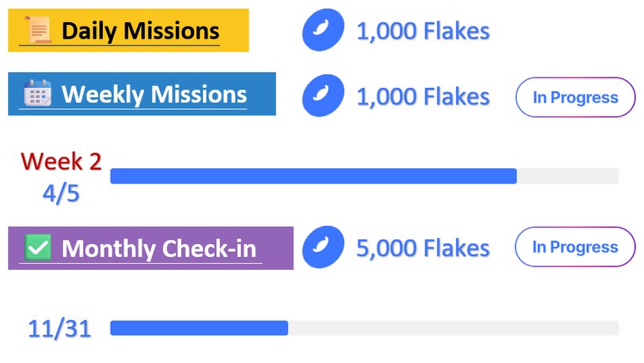Click the calendar icon in Weekly Missions

click(x=37, y=94)
